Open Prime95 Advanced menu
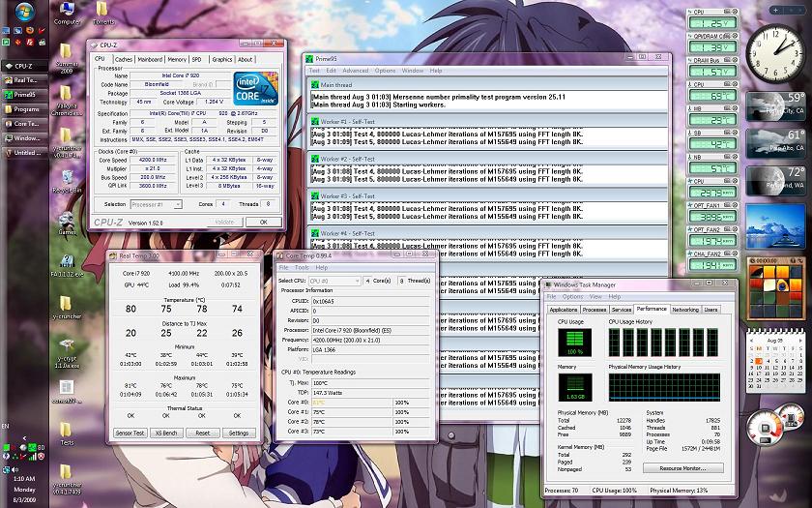Image resolution: width=812 pixels, height=508 pixels. pos(356,71)
